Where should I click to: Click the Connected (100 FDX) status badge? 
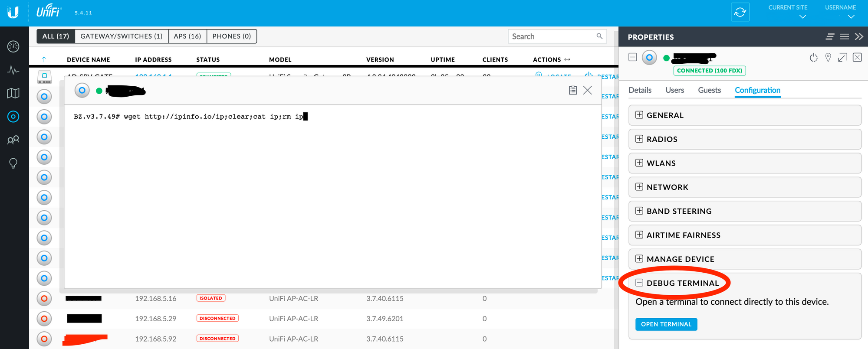710,71
